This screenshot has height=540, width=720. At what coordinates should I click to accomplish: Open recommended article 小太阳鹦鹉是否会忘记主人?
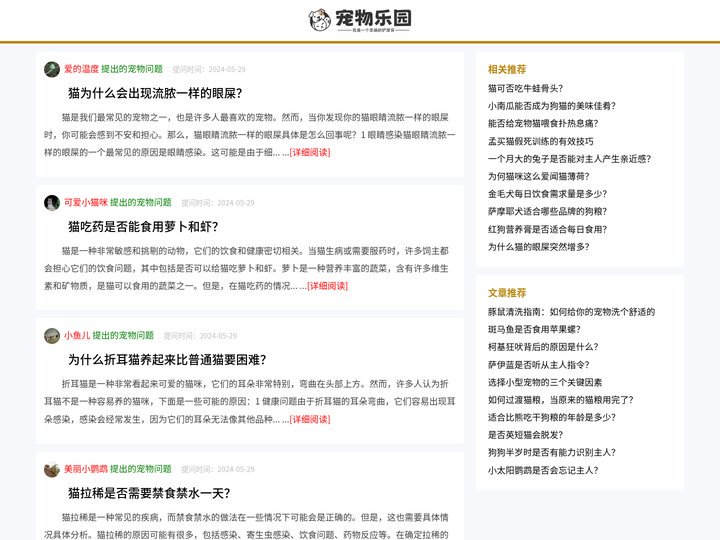[543, 470]
